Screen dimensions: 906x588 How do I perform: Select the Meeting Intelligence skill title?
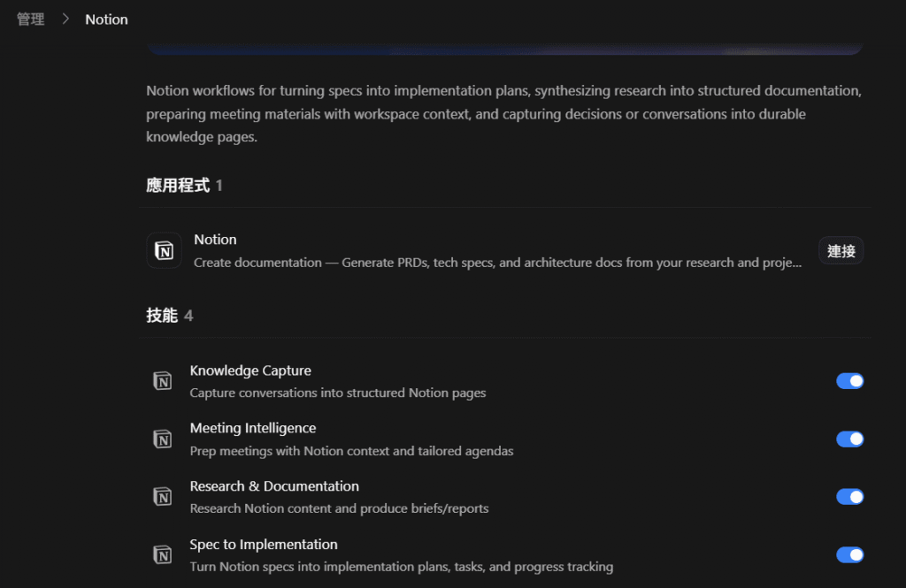click(x=253, y=428)
